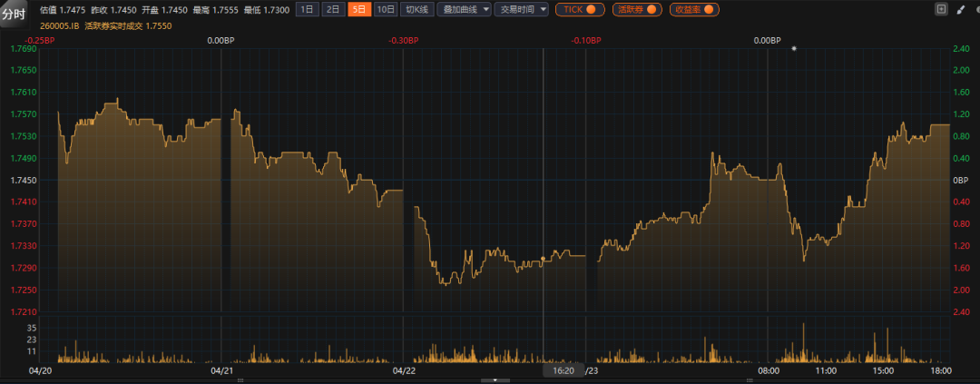Expand the bottom panel center arrow handle
Screen dimensions: 980x384
495,380
